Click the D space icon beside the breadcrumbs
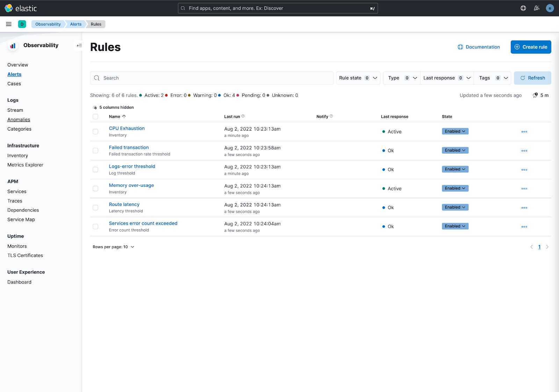 (22, 24)
